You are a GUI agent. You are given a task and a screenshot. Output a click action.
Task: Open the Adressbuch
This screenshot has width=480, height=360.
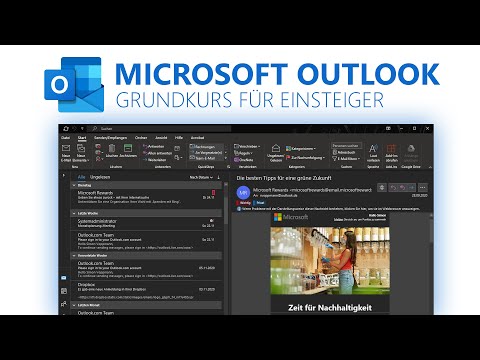344,152
